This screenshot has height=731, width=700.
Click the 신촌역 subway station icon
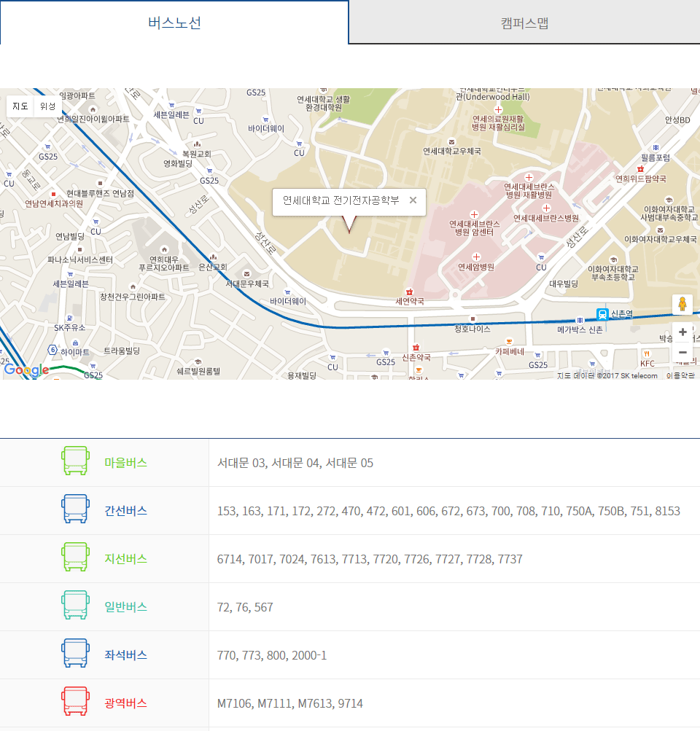(602, 314)
